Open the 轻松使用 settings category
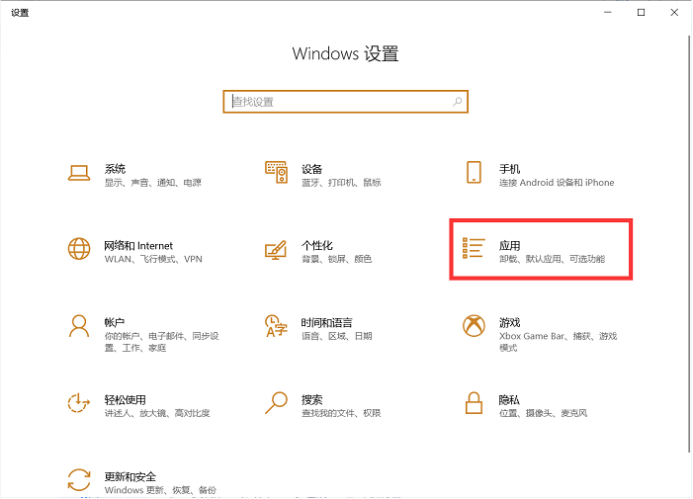Image resolution: width=693 pixels, height=499 pixels. coord(139,406)
